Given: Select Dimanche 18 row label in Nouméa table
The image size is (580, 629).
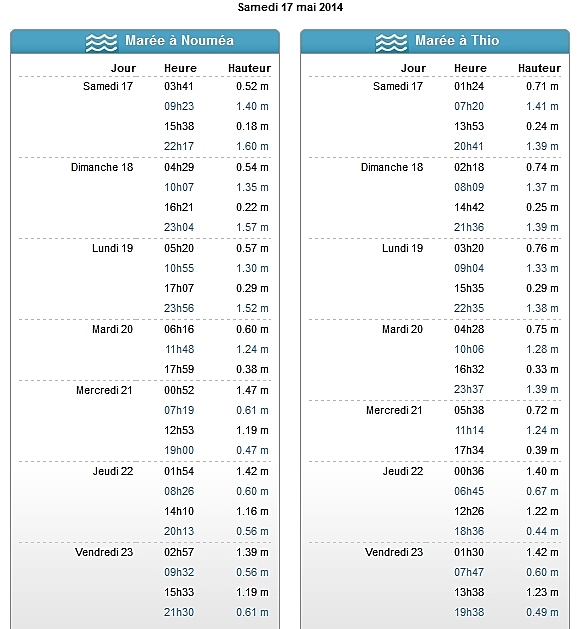Looking at the screenshot, I should [x=102, y=167].
